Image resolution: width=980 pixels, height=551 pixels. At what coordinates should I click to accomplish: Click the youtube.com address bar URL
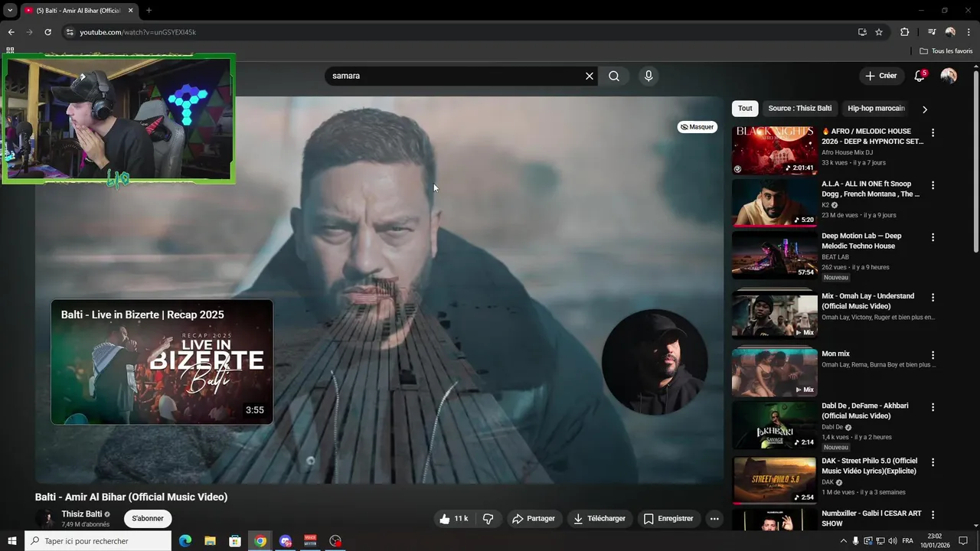tap(138, 32)
